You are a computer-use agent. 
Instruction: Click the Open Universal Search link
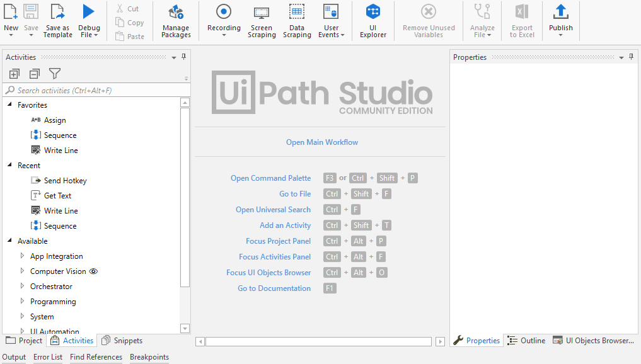coord(273,210)
